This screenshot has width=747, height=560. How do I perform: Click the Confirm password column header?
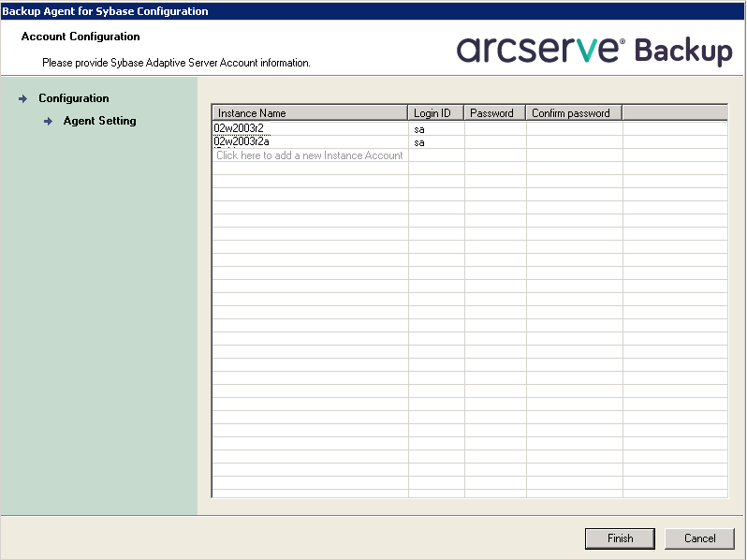(x=574, y=113)
